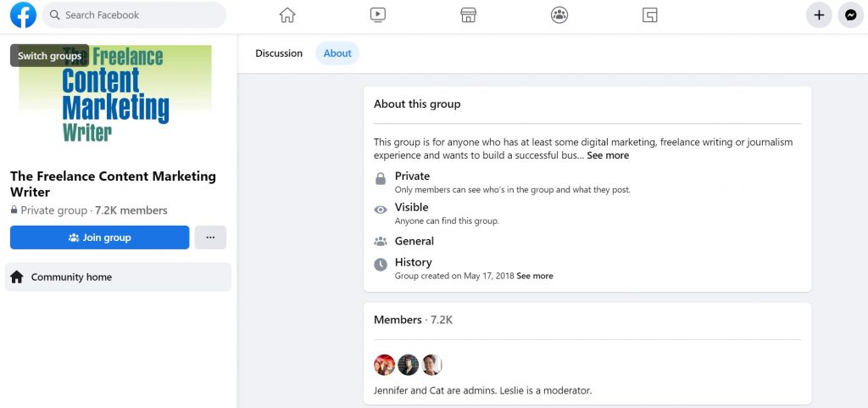Viewport: 868px width, 408px height.
Task: Click text 'Anyone can find this group.'
Action: tap(447, 221)
